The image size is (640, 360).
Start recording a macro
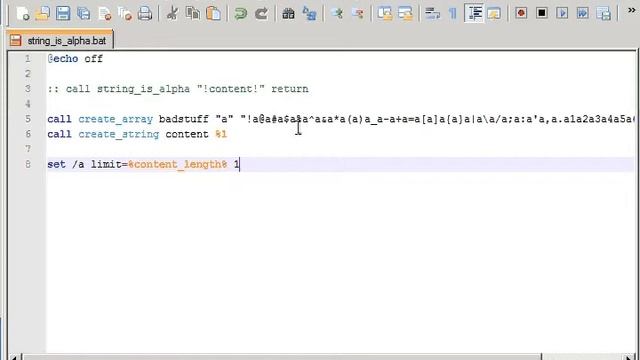pos(521,13)
